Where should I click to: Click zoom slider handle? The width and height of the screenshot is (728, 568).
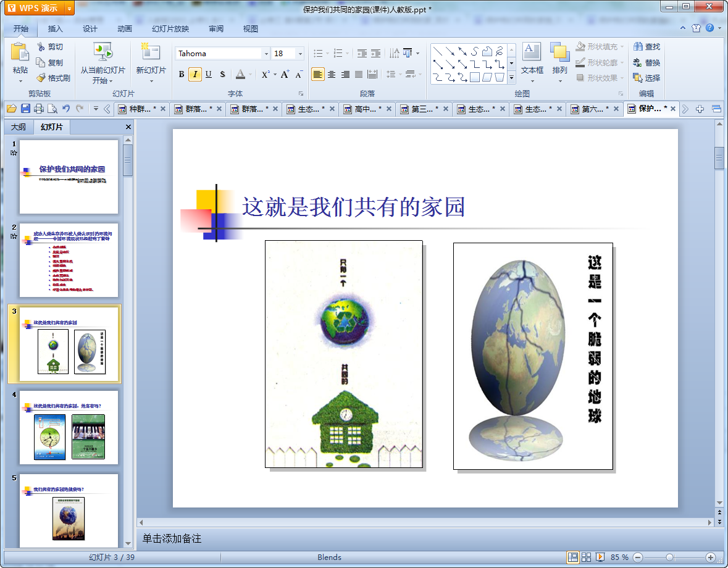point(669,558)
